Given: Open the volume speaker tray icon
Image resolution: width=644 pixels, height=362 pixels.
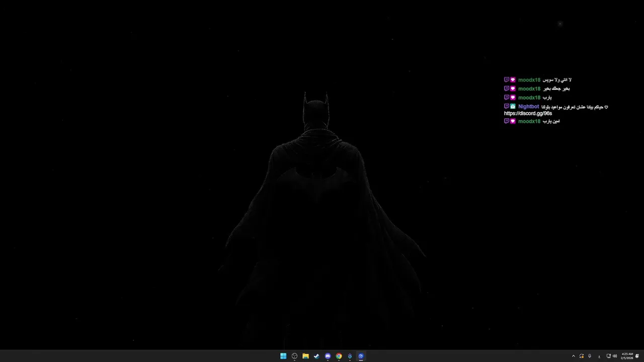Looking at the screenshot, I should [x=615, y=356].
